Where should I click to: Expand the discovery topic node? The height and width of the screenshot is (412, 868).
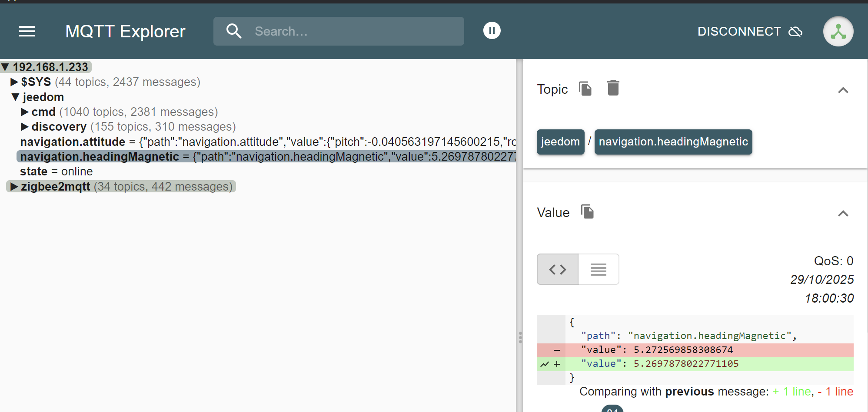pyautogui.click(x=25, y=127)
